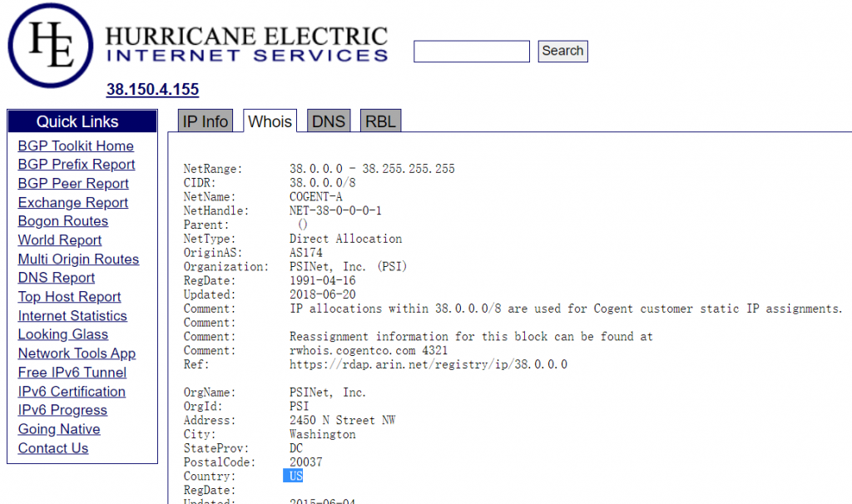Click the StateProv value DC
The height and width of the screenshot is (504, 852).
pyautogui.click(x=296, y=448)
